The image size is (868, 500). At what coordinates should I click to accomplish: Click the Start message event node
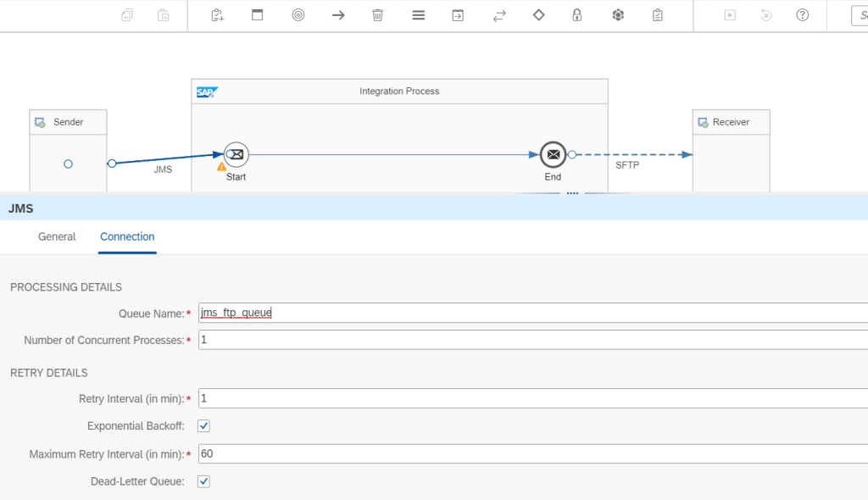pos(236,154)
